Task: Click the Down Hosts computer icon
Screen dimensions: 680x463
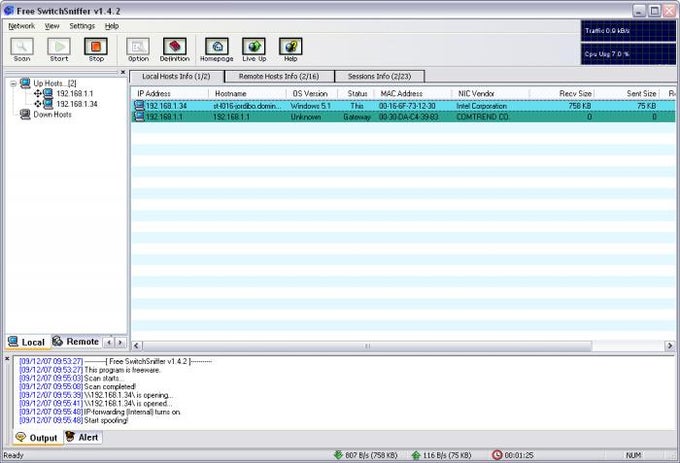Action: coord(25,114)
